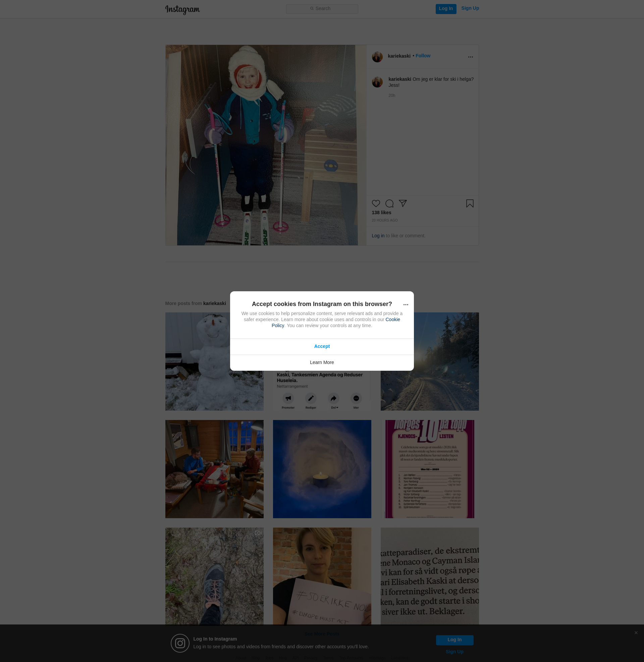644x662 pixels.
Task: Click Log In button in bottom banner
Action: (x=454, y=640)
